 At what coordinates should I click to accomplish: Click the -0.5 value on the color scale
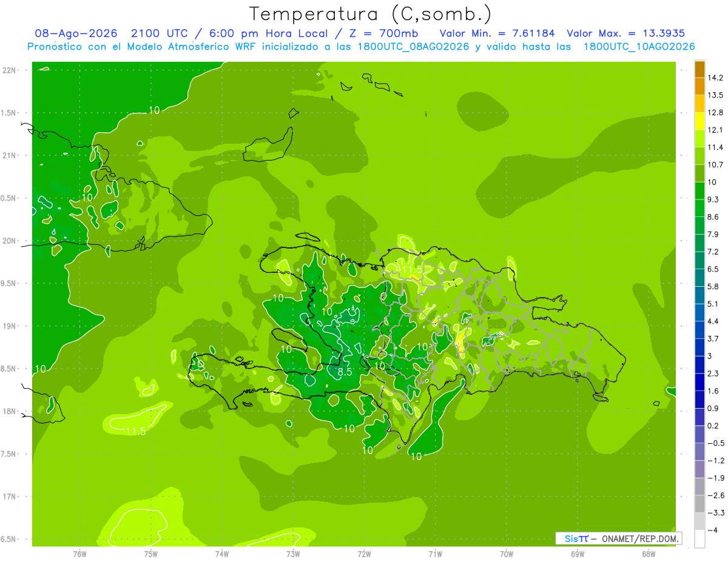pos(715,443)
